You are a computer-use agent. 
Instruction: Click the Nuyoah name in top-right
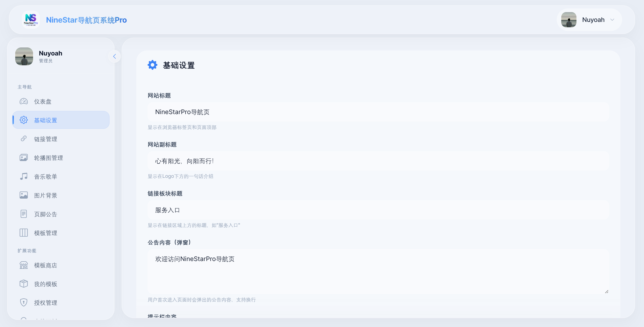pos(593,20)
